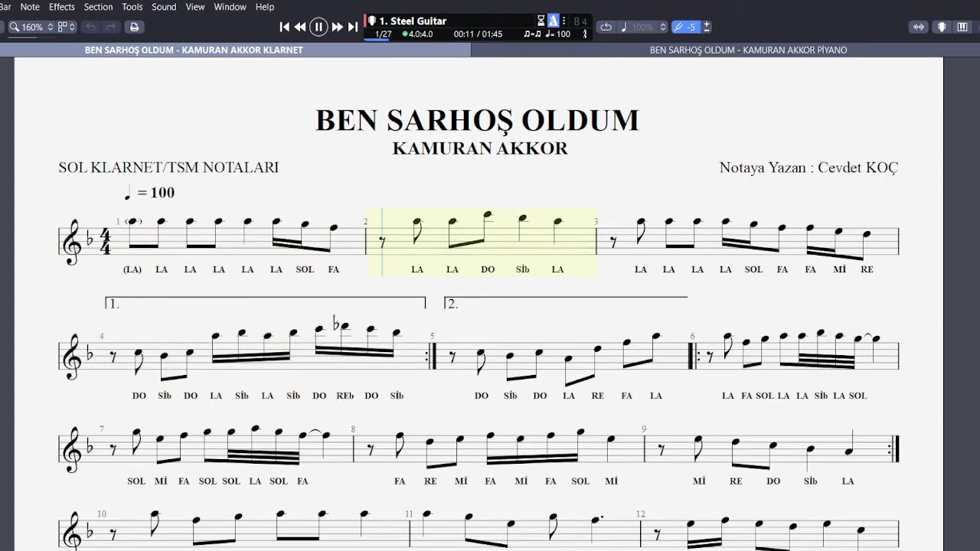Click the first ending bracket labeled 1.
The height and width of the screenshot is (551, 980).
(x=265, y=303)
